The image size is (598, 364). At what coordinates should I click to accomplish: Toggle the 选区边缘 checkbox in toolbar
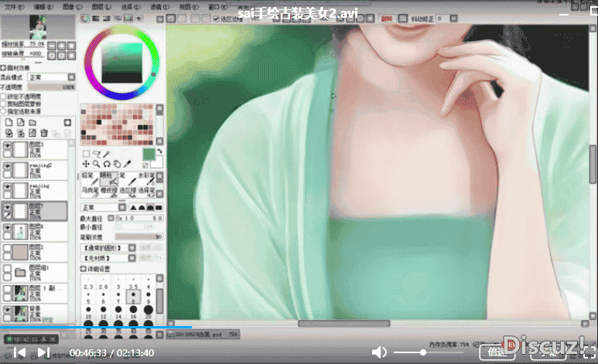[217, 19]
